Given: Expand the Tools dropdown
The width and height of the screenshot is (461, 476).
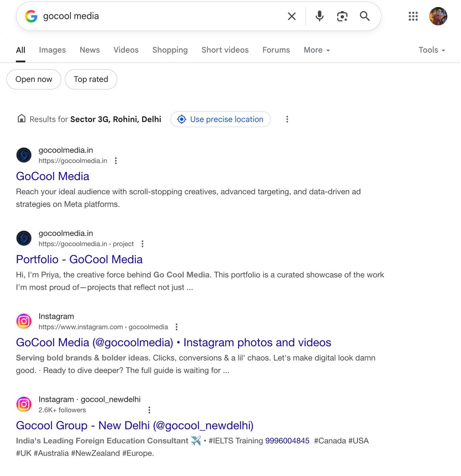Looking at the screenshot, I should [432, 50].
